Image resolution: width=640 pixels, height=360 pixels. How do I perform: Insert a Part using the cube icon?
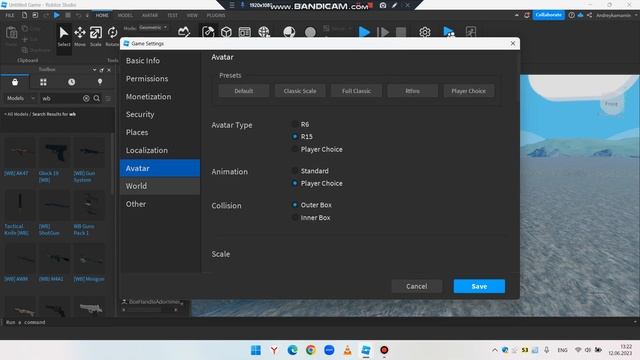[x=227, y=32]
